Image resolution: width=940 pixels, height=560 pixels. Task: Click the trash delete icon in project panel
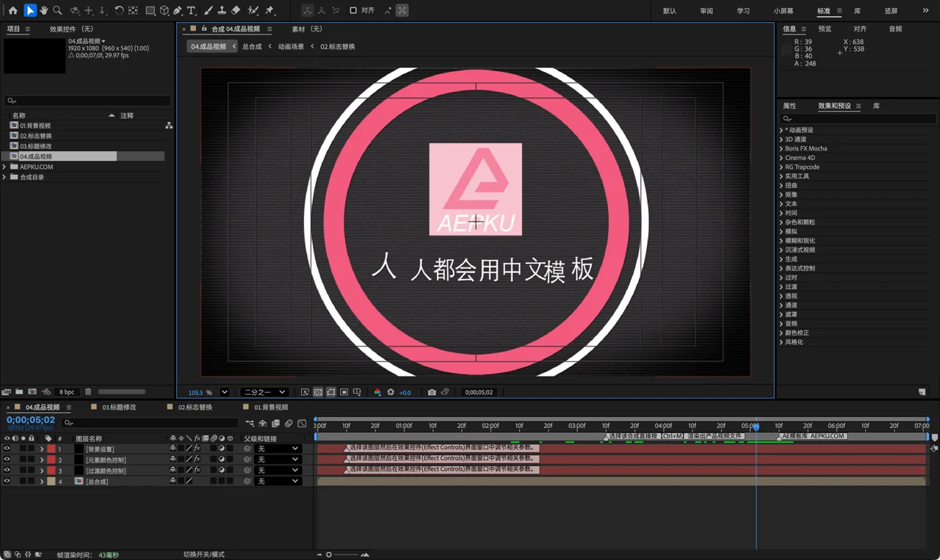tap(88, 392)
